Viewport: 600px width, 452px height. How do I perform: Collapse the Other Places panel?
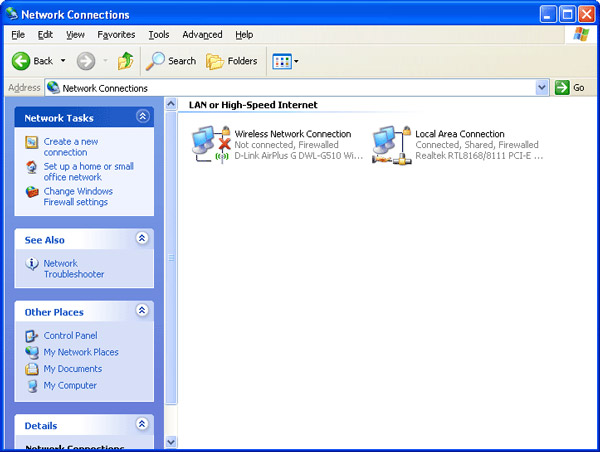click(x=142, y=312)
